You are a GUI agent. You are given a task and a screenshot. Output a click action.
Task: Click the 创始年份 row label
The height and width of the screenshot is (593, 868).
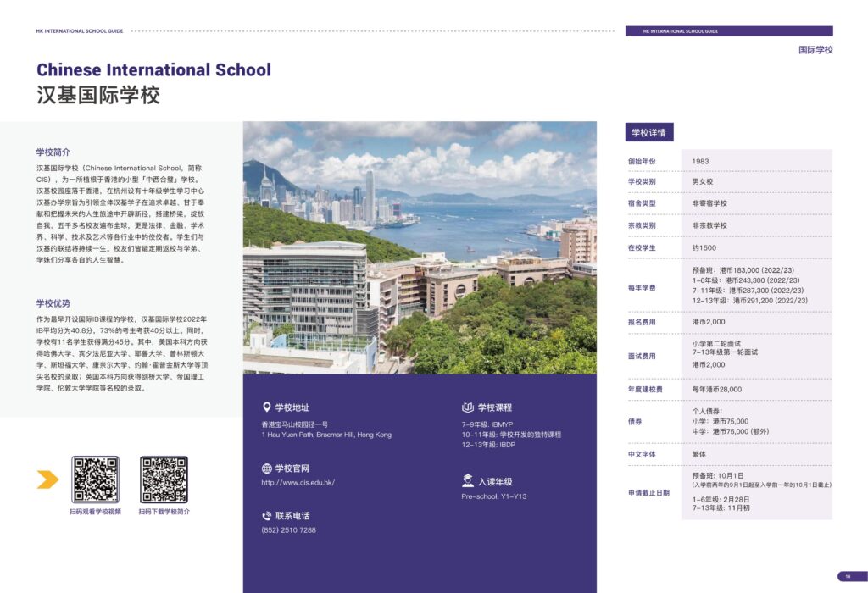(642, 162)
